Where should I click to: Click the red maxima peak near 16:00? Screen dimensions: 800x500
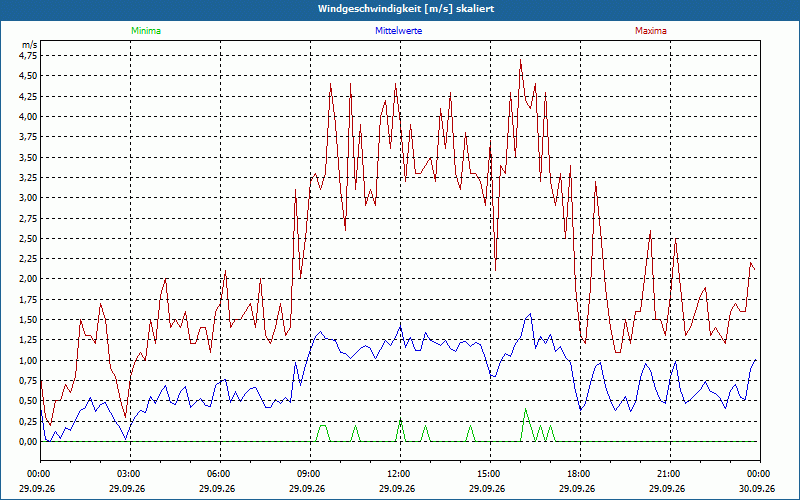(520, 60)
